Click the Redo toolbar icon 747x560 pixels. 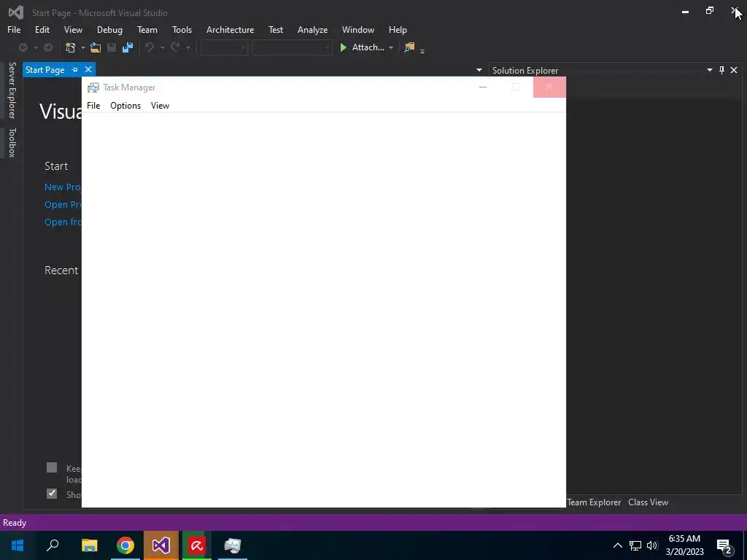pos(175,47)
